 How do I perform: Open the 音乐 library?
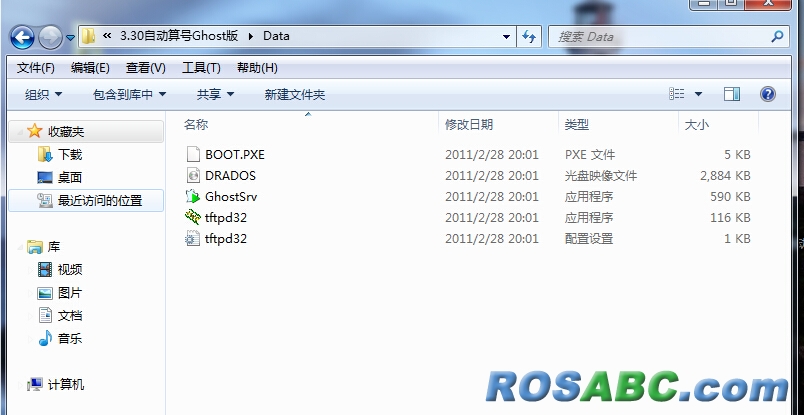point(70,339)
